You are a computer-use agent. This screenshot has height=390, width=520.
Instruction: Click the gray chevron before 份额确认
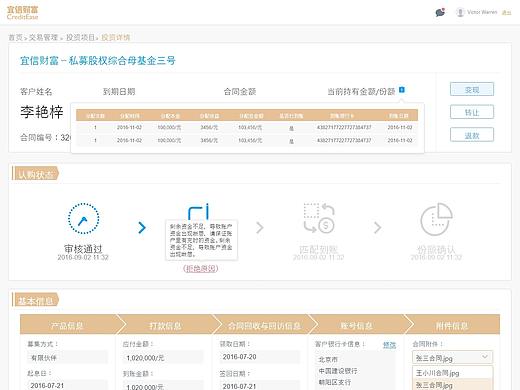377,228
